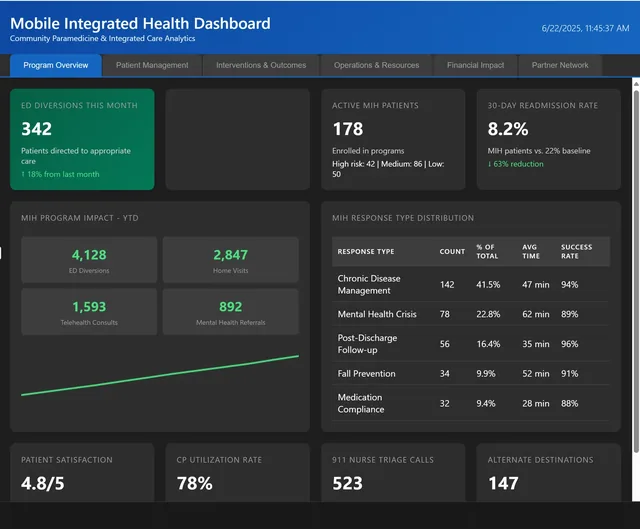Select the Medication Compliance row label
The image size is (640, 529).
click(361, 403)
